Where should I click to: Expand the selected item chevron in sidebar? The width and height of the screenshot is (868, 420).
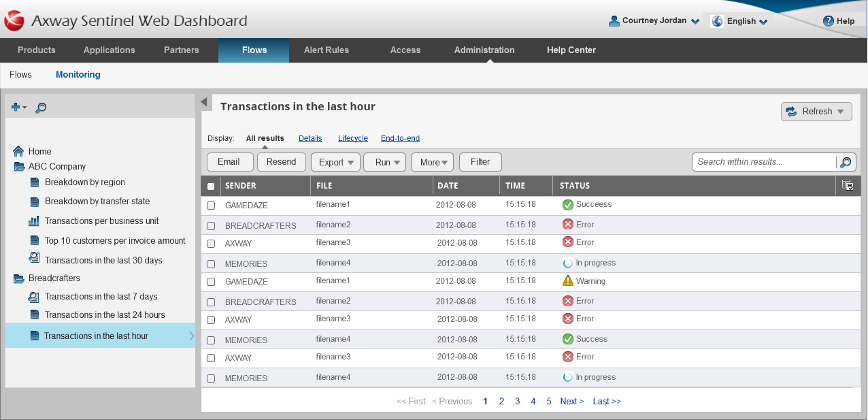coord(191,336)
